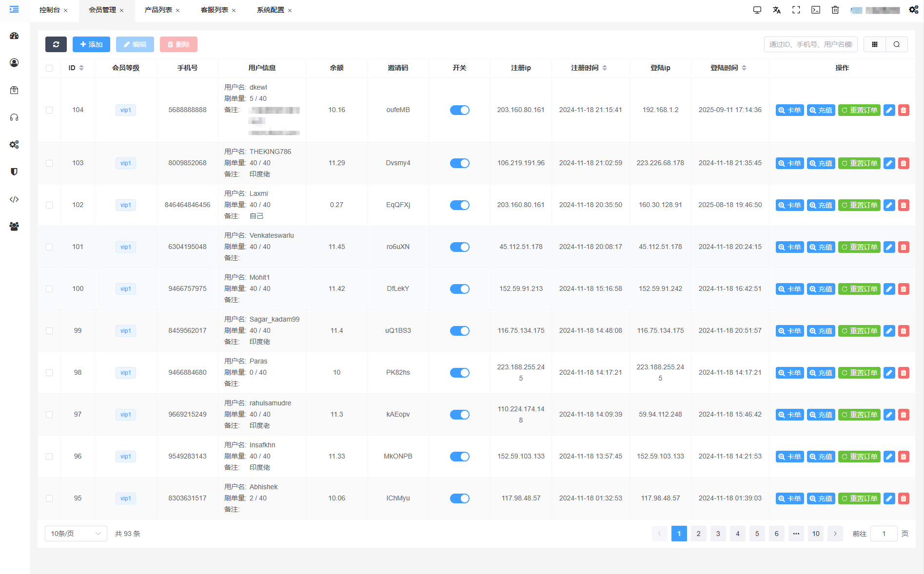Click the trash icon in the top bar
This screenshot has width=924, height=574.
coord(835,10)
